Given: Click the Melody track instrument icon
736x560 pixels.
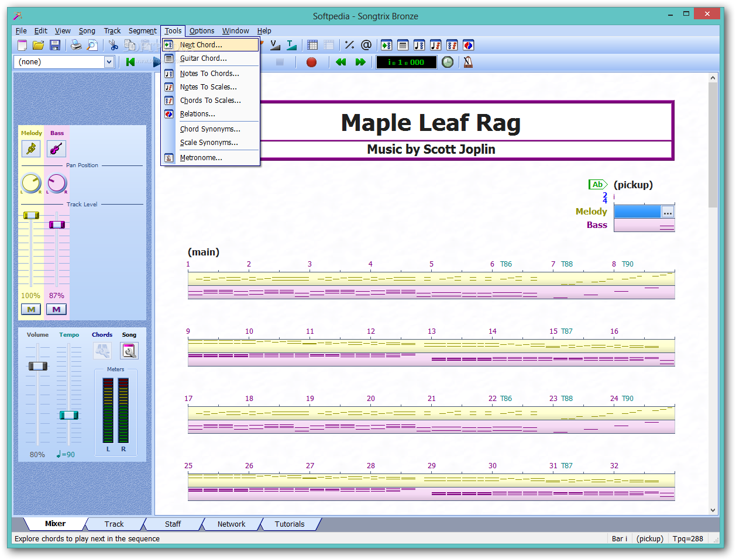Looking at the screenshot, I should [31, 149].
